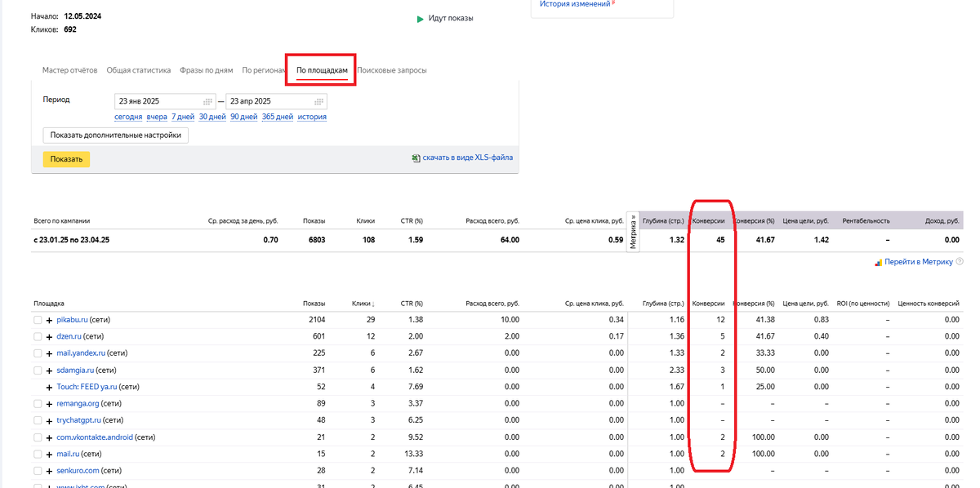The image size is (980, 488).
Task: Open the mail.yandex.ru site link
Action: pos(81,353)
